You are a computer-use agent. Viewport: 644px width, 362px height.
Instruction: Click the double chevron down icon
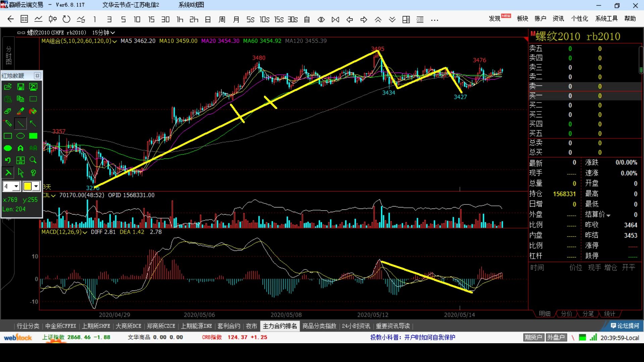392,19
